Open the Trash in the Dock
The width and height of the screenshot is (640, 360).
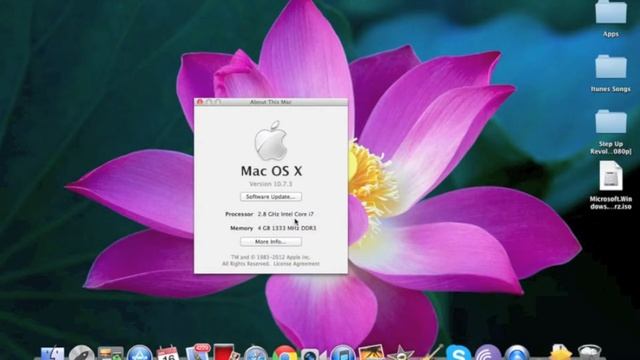[589, 353]
